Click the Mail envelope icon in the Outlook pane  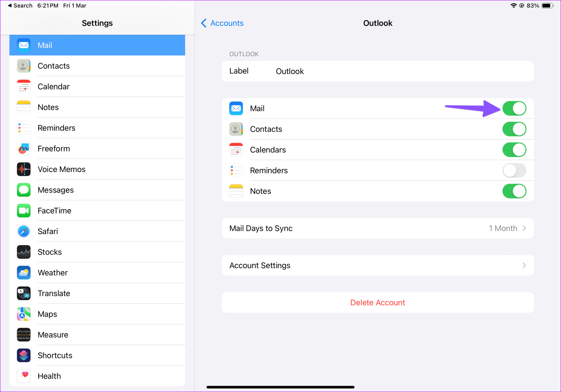236,108
